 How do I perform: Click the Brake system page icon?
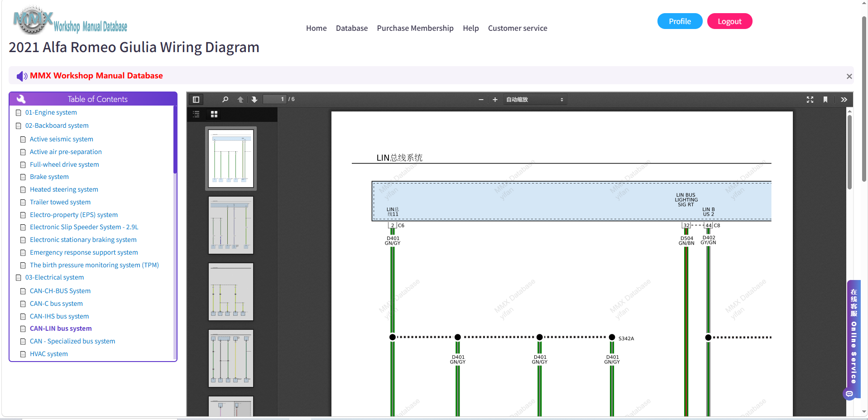23,177
